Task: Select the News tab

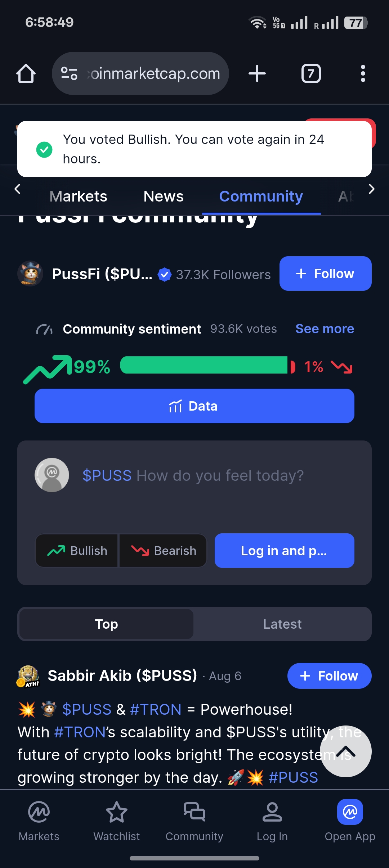Action: coord(164,196)
